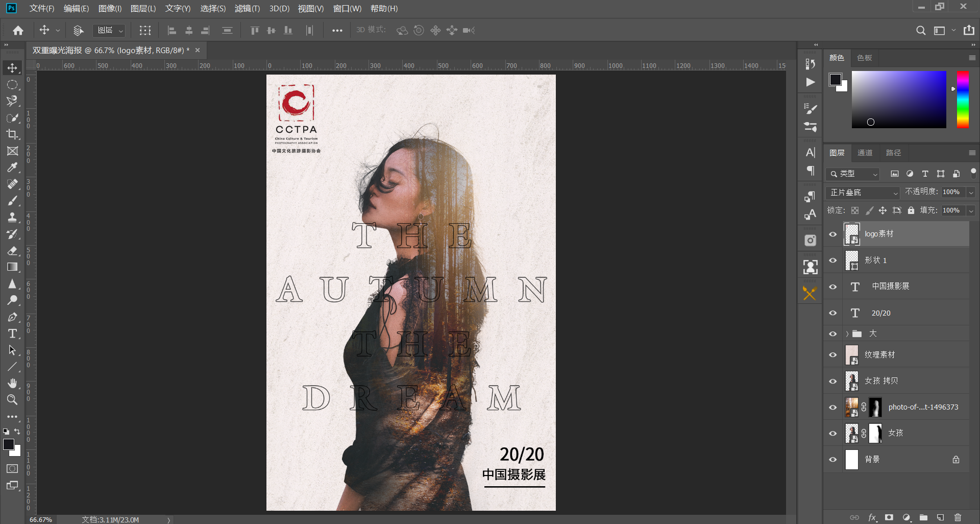Open the fill 填充 dropdown arrow
Image resolution: width=980 pixels, height=524 pixels.
971,210
